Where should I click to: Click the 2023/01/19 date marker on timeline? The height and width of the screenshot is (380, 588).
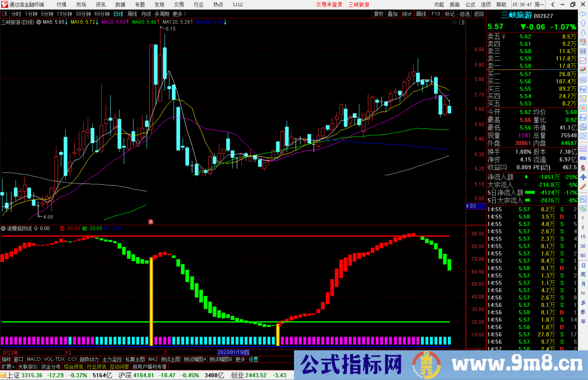click(233, 352)
